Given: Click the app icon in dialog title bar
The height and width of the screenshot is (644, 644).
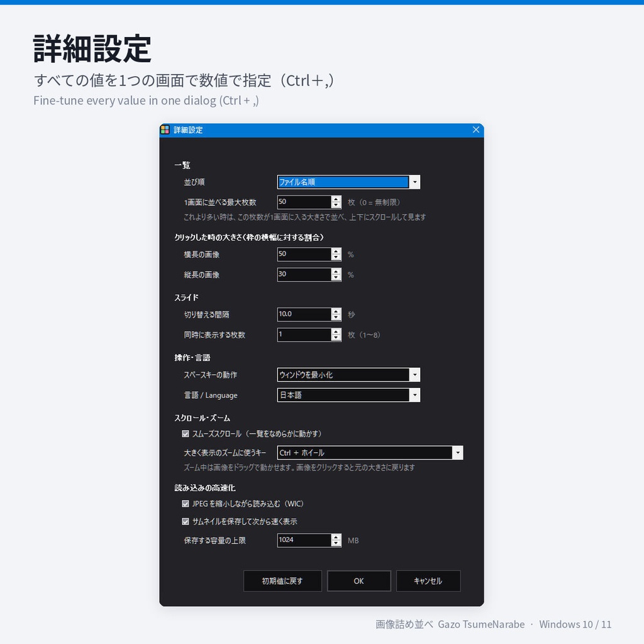Looking at the screenshot, I should [x=165, y=130].
